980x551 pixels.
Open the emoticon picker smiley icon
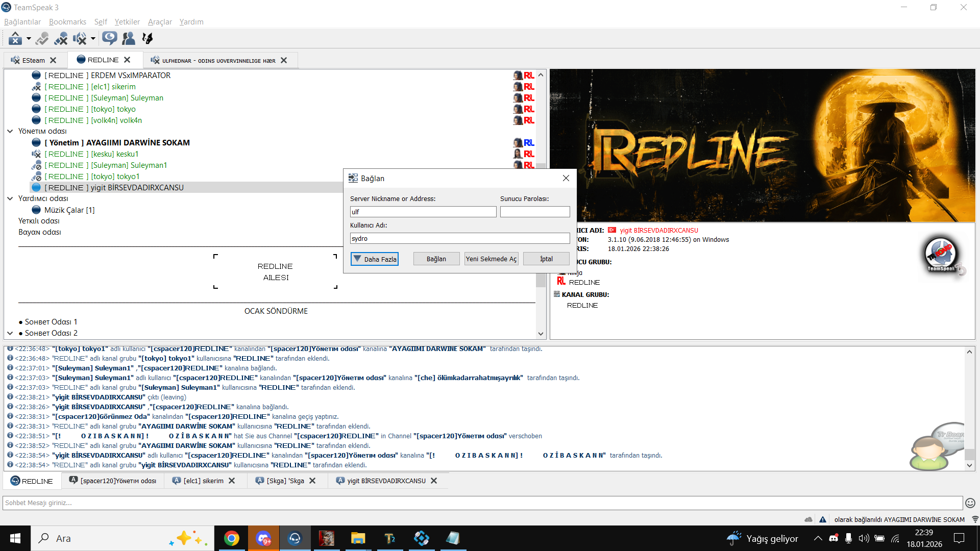(x=970, y=503)
